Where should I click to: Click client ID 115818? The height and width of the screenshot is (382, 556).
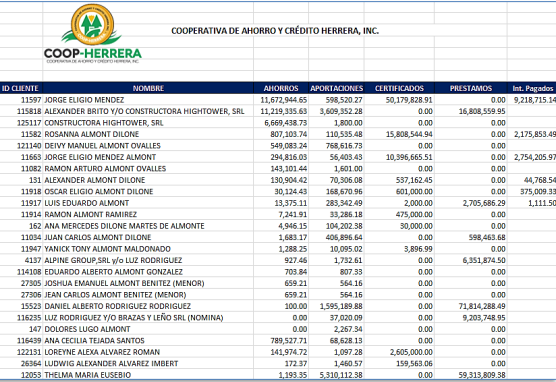tap(29, 111)
